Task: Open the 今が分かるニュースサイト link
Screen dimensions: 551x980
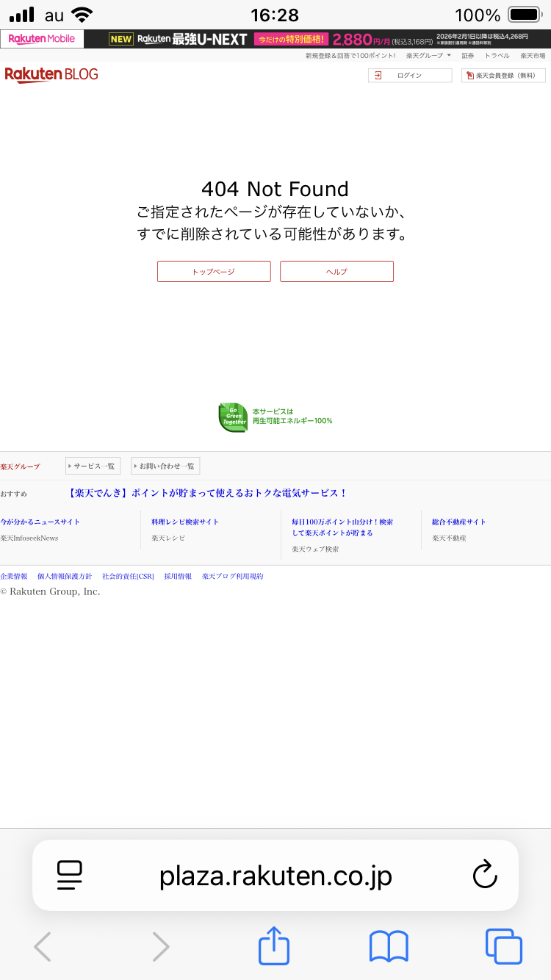Action: 40,522
